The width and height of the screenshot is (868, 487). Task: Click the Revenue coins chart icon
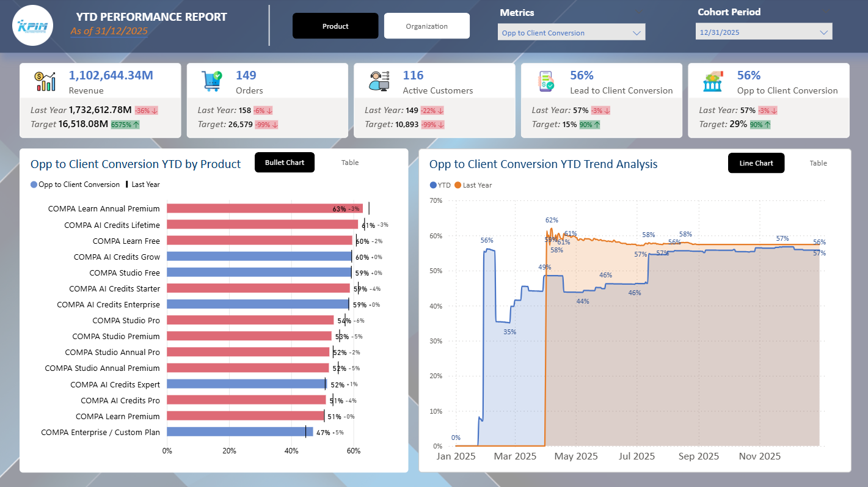pyautogui.click(x=45, y=81)
